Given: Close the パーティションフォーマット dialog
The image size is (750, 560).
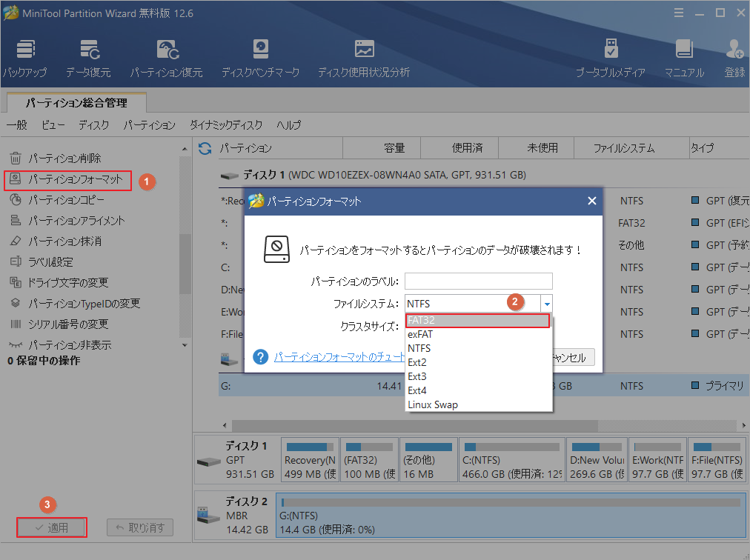Looking at the screenshot, I should coord(591,201).
